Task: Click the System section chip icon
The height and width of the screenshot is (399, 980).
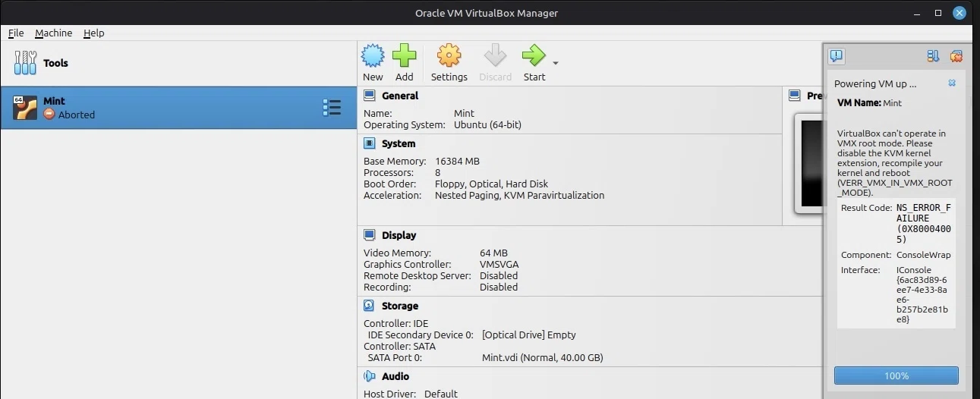Action: pyautogui.click(x=370, y=143)
